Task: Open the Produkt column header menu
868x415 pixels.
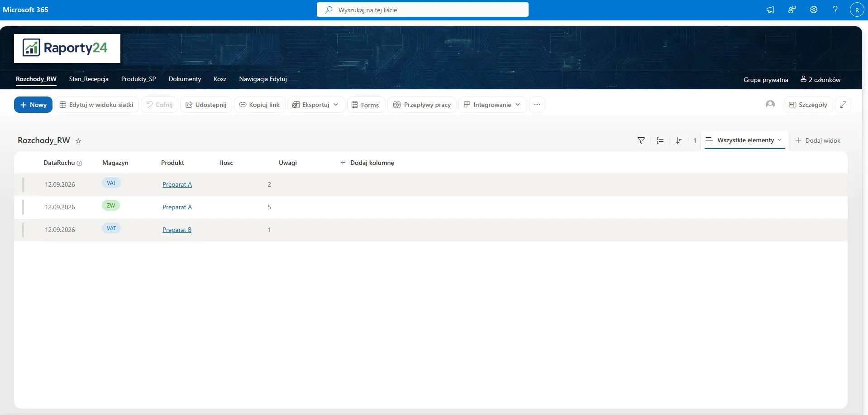Action: coord(172,163)
